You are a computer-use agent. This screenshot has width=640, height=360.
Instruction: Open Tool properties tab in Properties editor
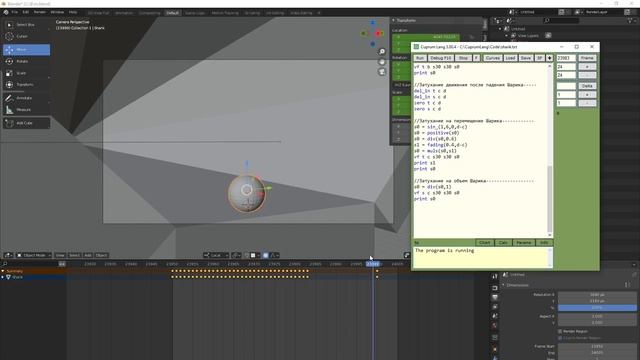tap(495, 277)
